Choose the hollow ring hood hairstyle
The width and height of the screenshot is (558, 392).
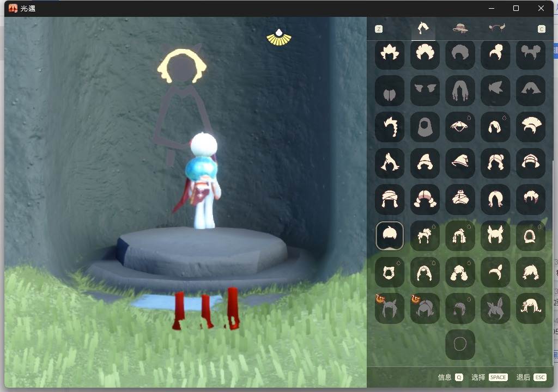[531, 236]
